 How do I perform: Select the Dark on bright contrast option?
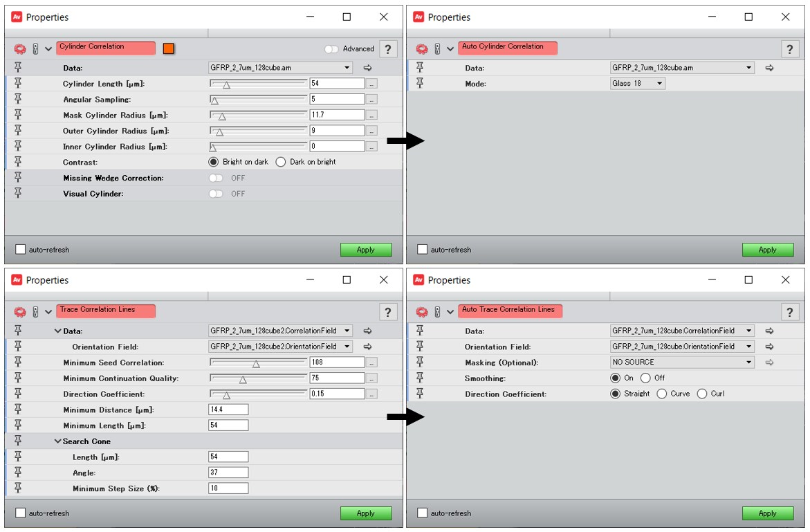pos(281,162)
